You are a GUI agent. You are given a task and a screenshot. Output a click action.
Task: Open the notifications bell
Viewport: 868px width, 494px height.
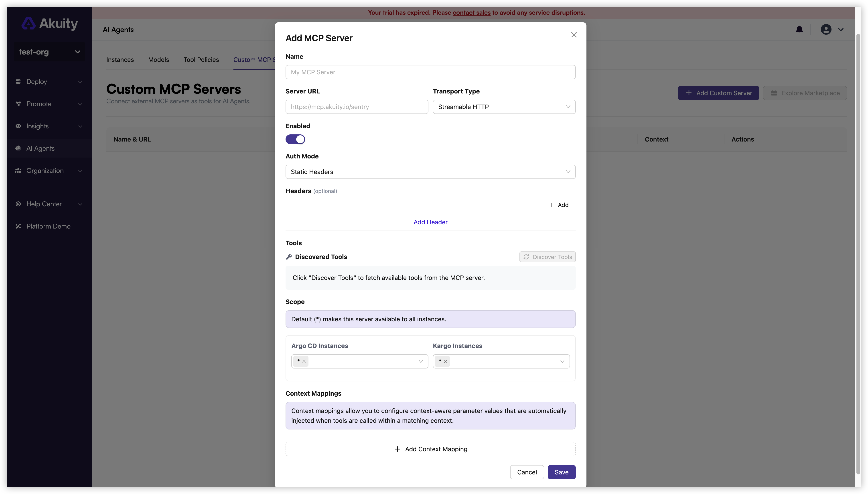pos(799,30)
